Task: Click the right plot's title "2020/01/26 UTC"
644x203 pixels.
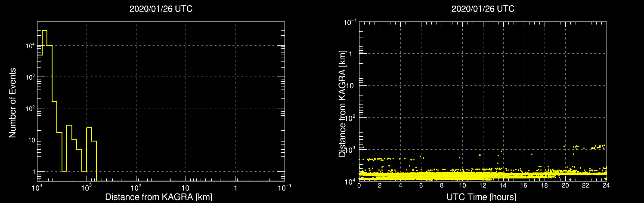Action: point(483,9)
